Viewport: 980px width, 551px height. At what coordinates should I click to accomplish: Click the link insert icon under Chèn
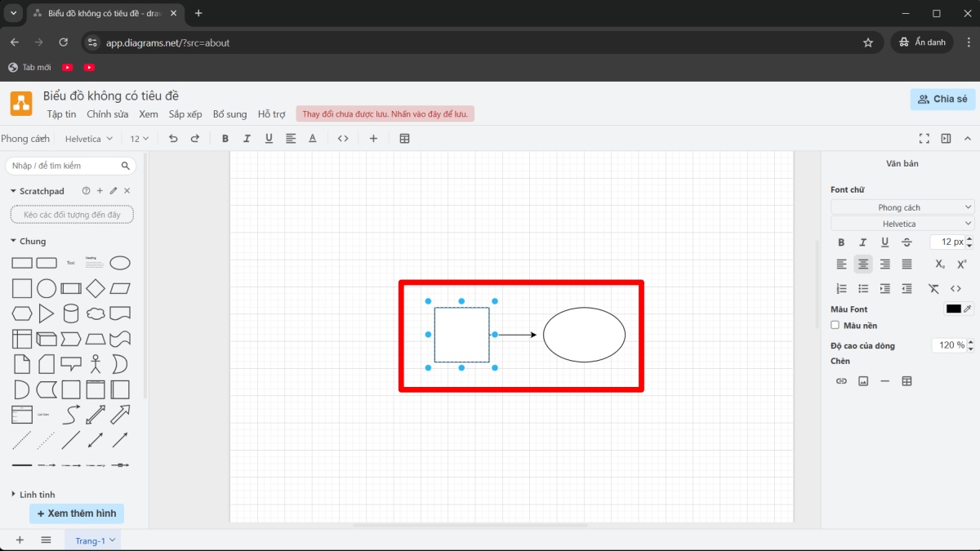840,380
